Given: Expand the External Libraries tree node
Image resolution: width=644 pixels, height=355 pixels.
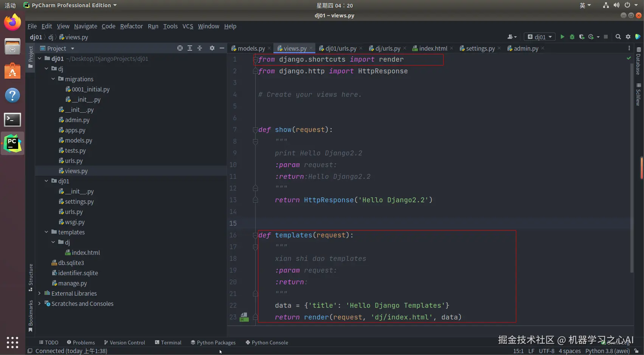Looking at the screenshot, I should 39,293.
